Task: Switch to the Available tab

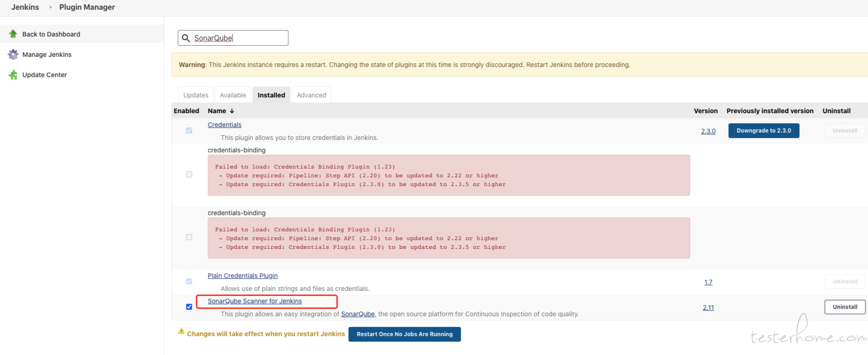Action: (x=233, y=95)
